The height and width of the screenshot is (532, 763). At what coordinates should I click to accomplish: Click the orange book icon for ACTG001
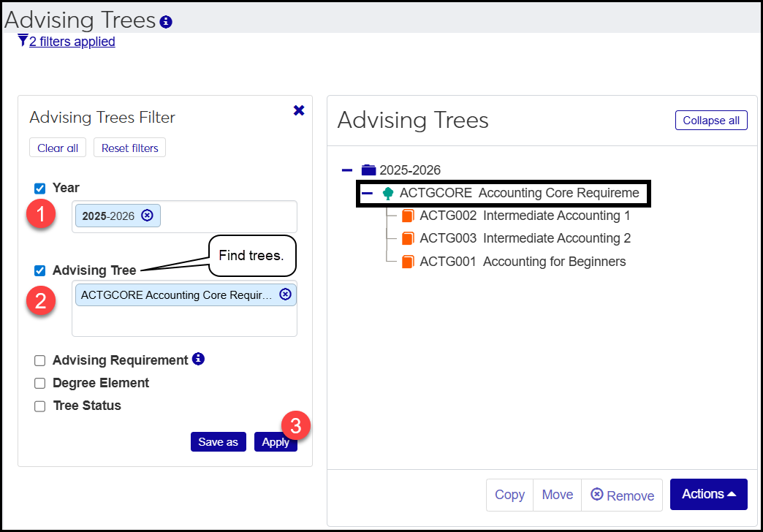408,262
